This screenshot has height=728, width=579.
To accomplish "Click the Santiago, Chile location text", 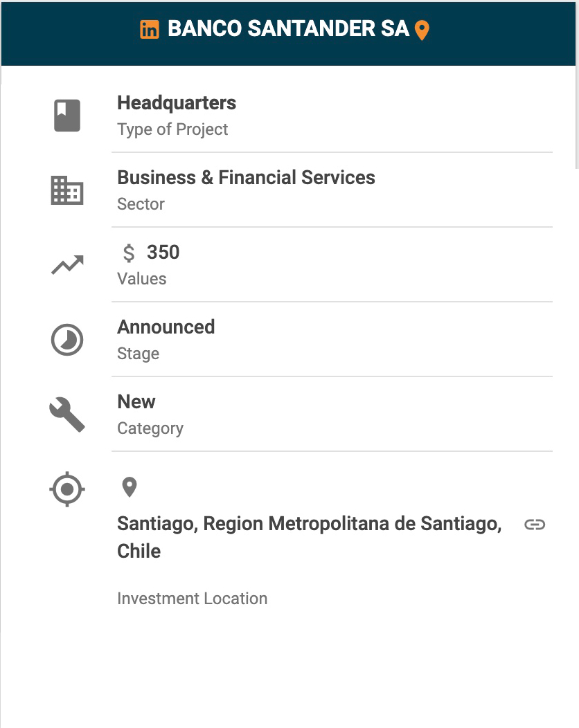I will pyautogui.click(x=309, y=524).
